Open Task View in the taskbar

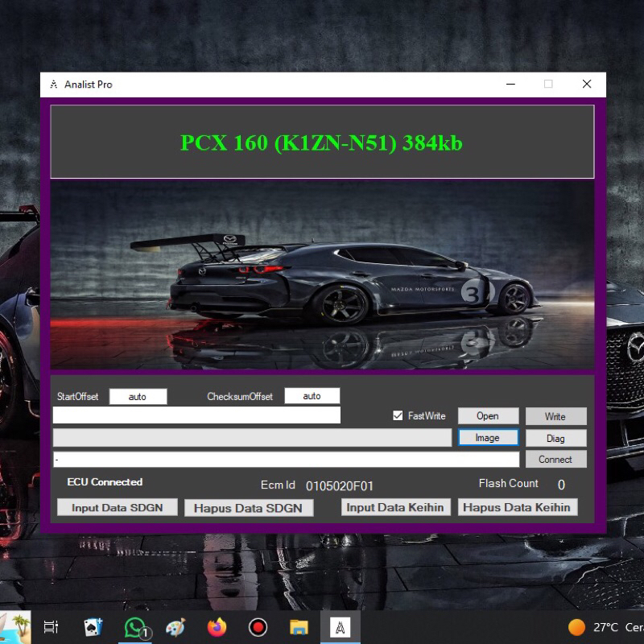[x=51, y=627]
